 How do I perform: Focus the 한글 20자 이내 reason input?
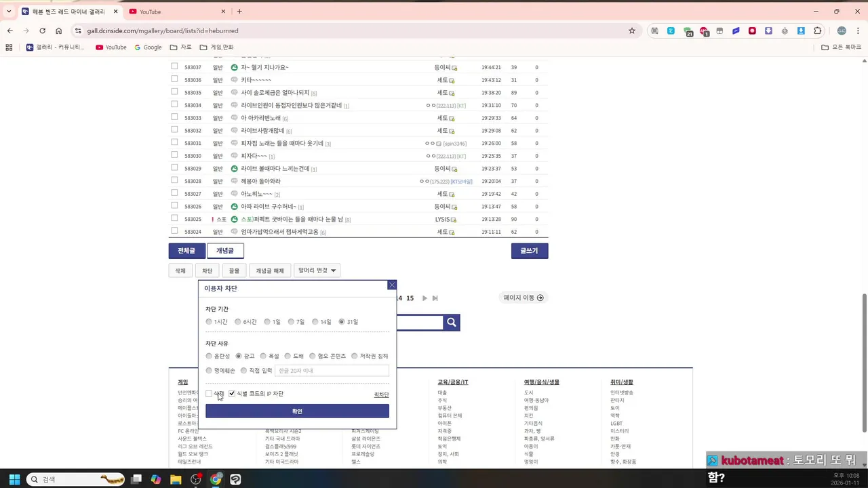click(332, 371)
